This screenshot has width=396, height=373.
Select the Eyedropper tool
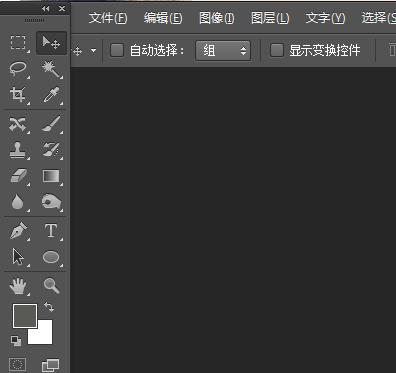(51, 95)
